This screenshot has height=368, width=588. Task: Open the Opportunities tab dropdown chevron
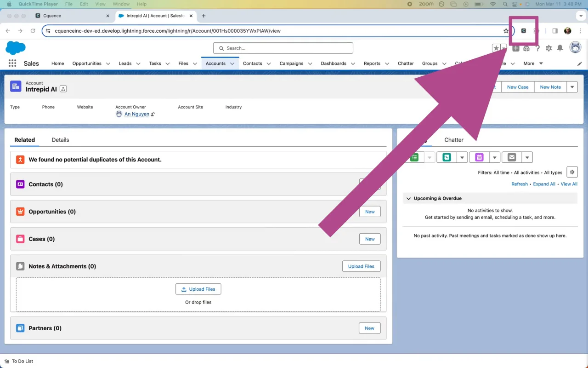108,63
